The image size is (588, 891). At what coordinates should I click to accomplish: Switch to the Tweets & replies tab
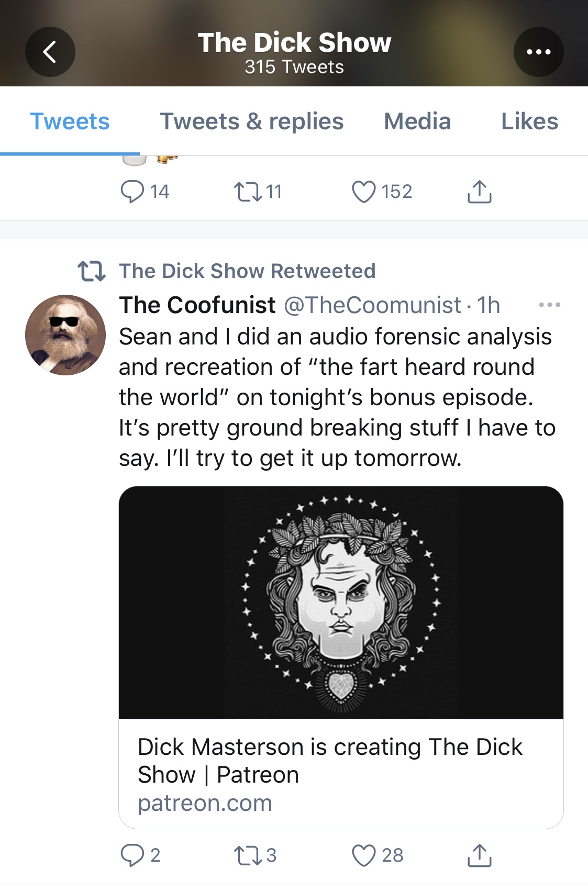point(252,121)
